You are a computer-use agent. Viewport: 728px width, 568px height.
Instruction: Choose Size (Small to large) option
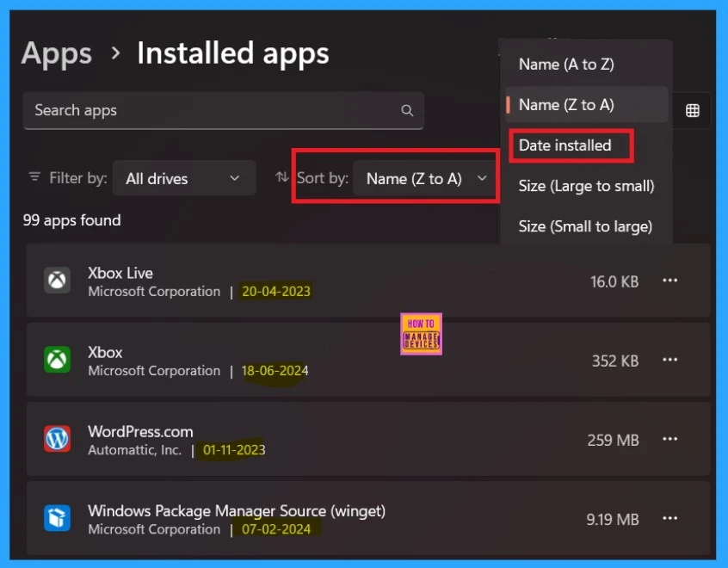[x=585, y=226]
